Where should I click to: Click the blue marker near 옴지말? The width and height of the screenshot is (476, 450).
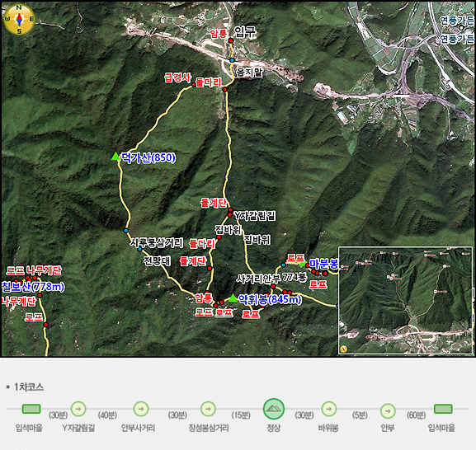(x=233, y=60)
